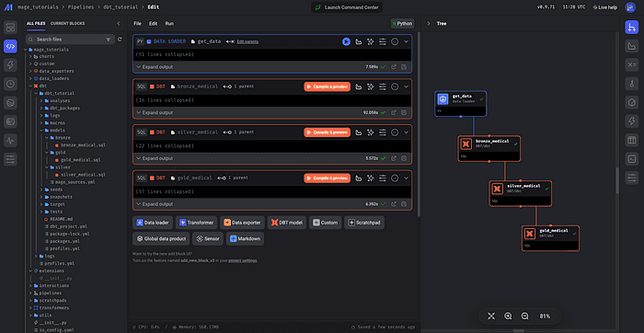Switch to Tree view icon in right sidebar
The height and width of the screenshot is (333, 644).
pyautogui.click(x=631, y=28)
